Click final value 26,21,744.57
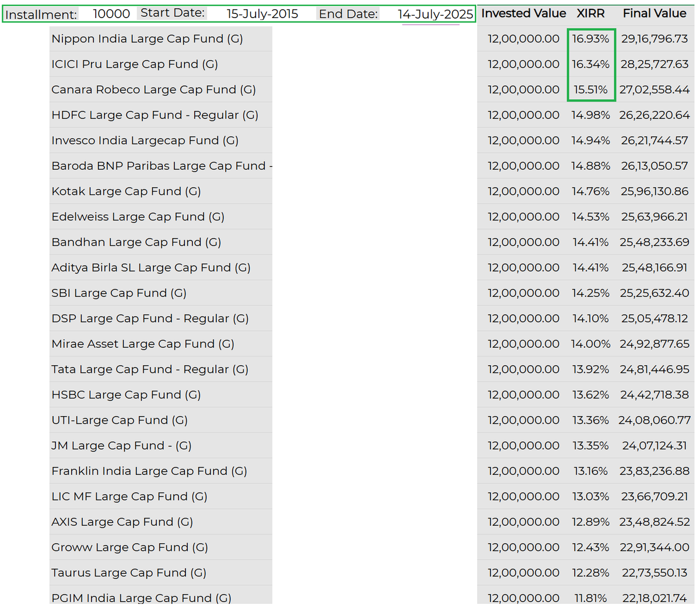Image resolution: width=700 pixels, height=608 pixels. 654,140
